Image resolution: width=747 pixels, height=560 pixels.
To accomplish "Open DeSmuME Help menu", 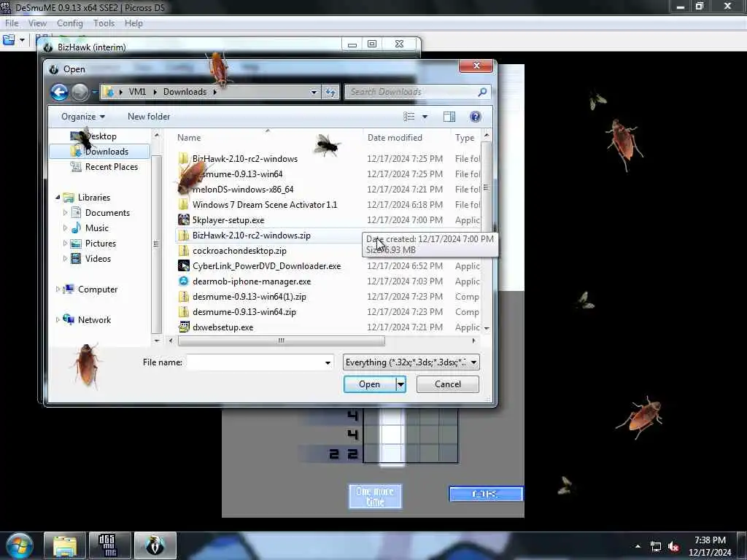I will 133,23.
